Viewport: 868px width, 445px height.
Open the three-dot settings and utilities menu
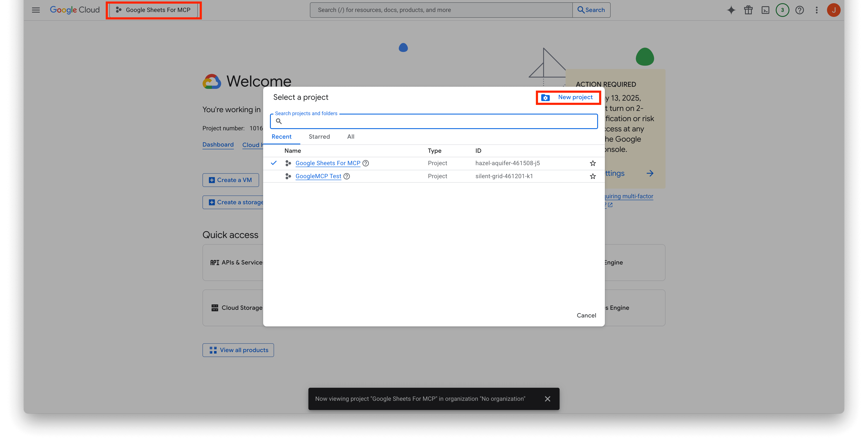coord(817,10)
